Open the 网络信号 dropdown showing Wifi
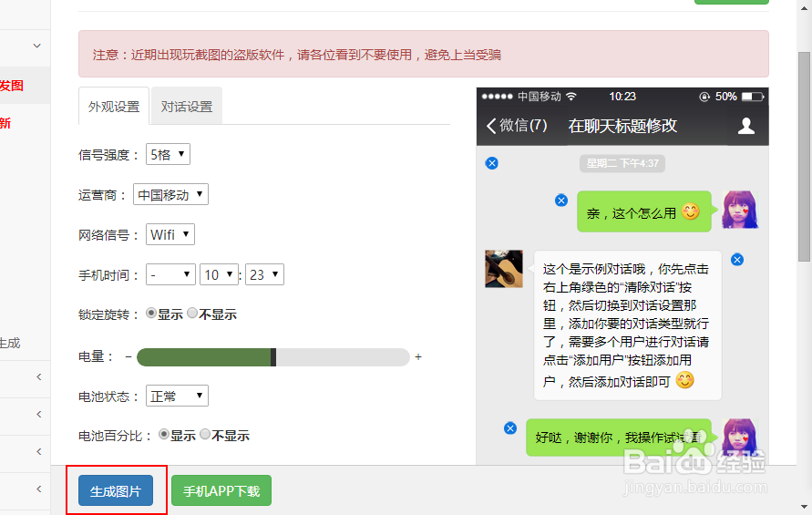The width and height of the screenshot is (812, 515). pyautogui.click(x=170, y=234)
